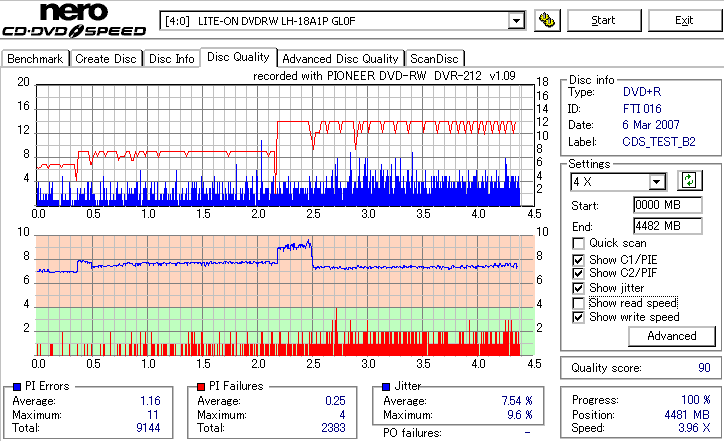This screenshot has width=724, height=441.
Task: Click the disc type DVD+R
Action: coord(642,92)
